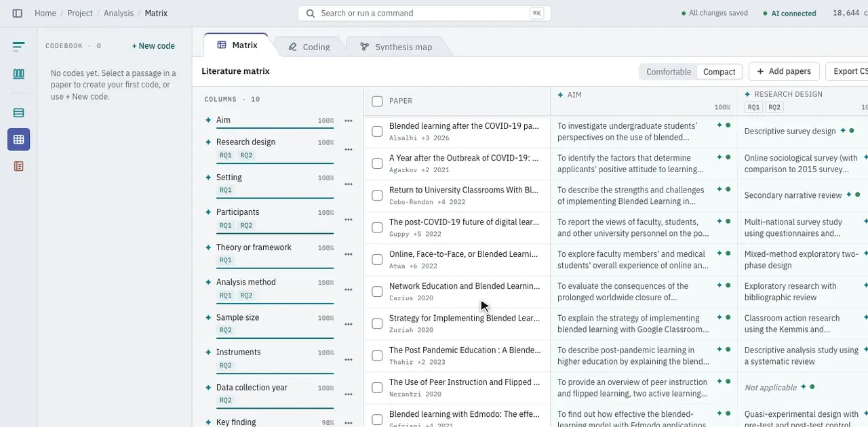The image size is (868, 427).
Task: Open the more-options menu for Participants
Action: tap(349, 219)
